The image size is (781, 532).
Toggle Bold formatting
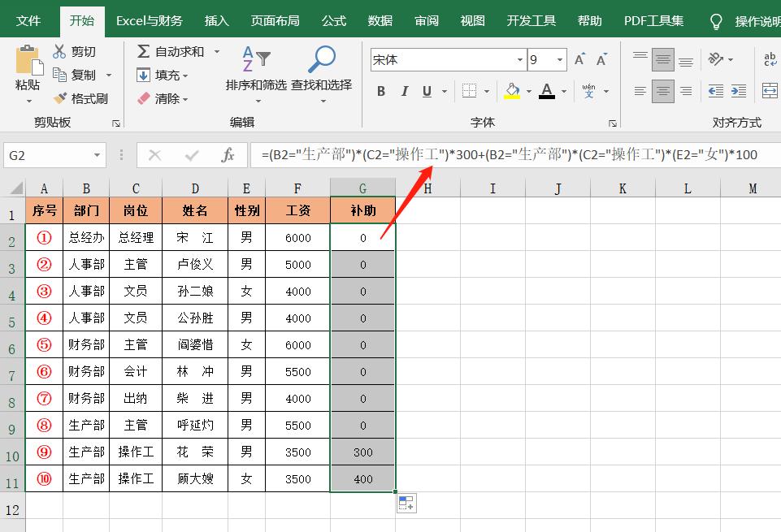[x=381, y=91]
